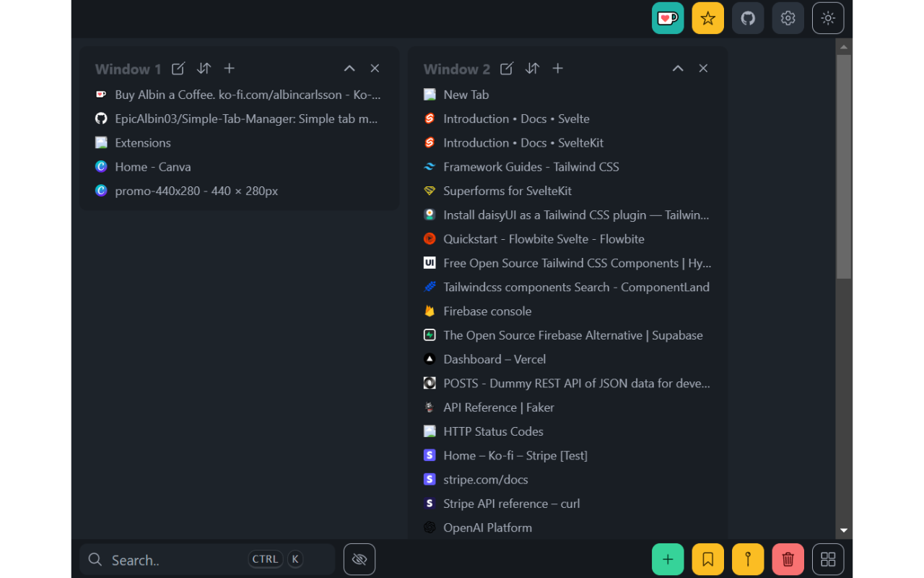This screenshot has height=578, width=924.
Task: Click the Window 2 title label
Action: (456, 69)
